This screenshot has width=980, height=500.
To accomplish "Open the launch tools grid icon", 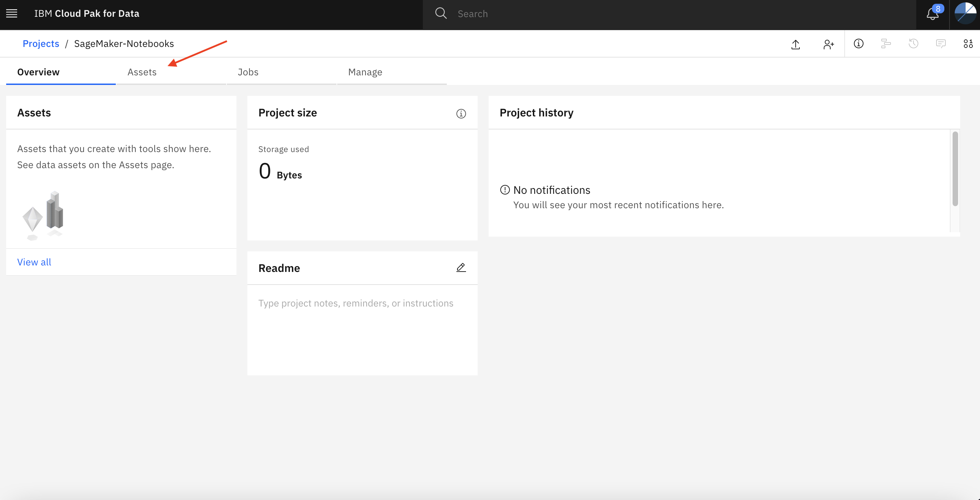I will [968, 44].
